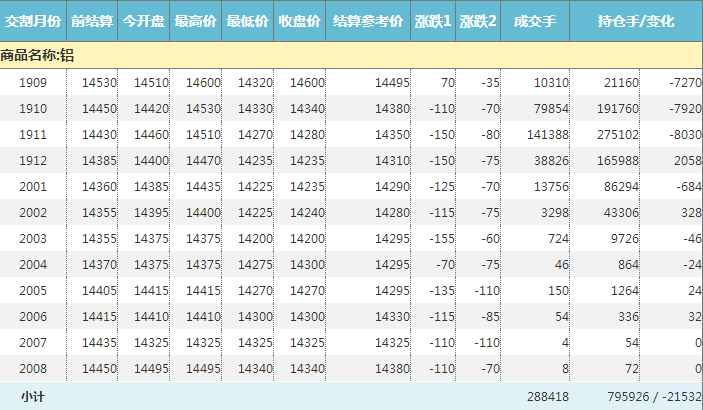The image size is (703, 410).
Task: Click the 涨跌2 column header
Action: (478, 21)
